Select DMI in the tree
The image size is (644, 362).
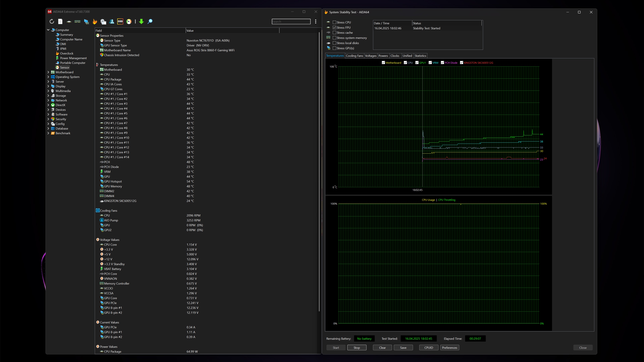(63, 44)
